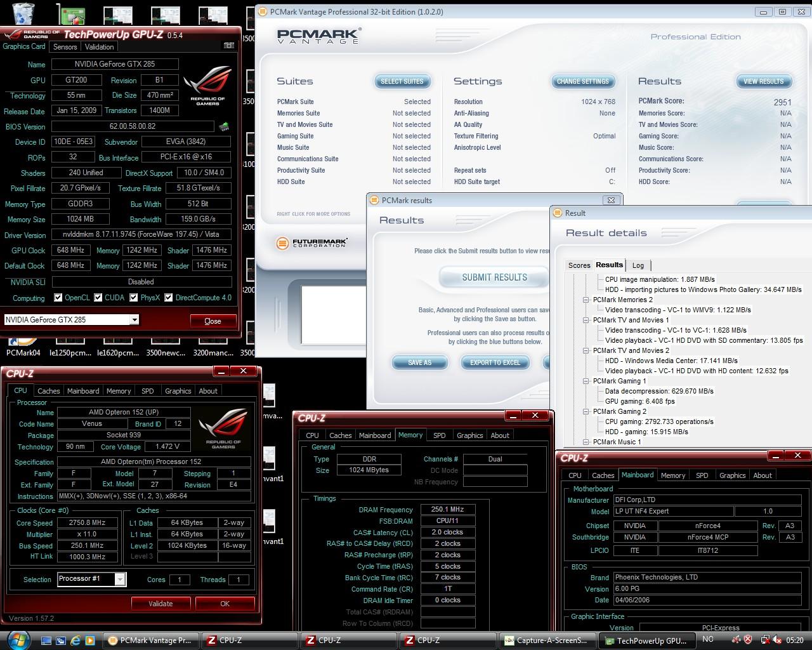Image resolution: width=812 pixels, height=650 pixels.
Task: Click the SAVE AS button
Action: coord(419,362)
